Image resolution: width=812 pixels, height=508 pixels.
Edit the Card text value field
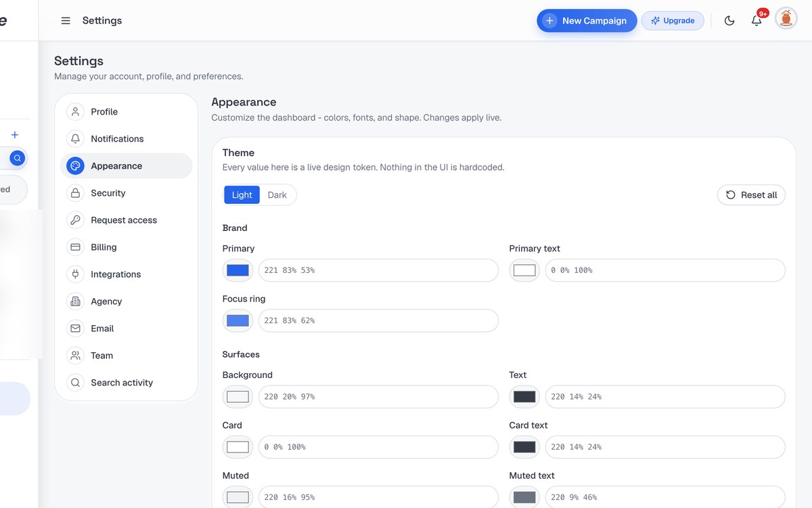pos(665,447)
